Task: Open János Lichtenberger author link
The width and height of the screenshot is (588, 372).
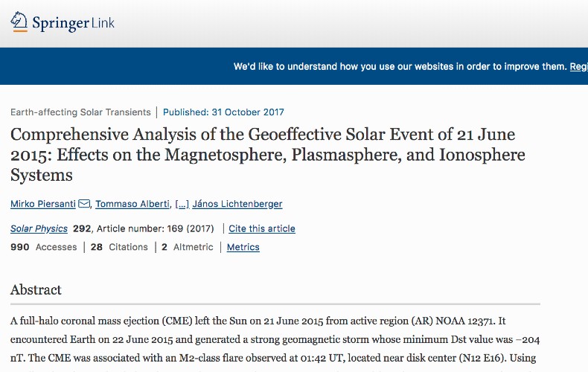Action: (237, 204)
